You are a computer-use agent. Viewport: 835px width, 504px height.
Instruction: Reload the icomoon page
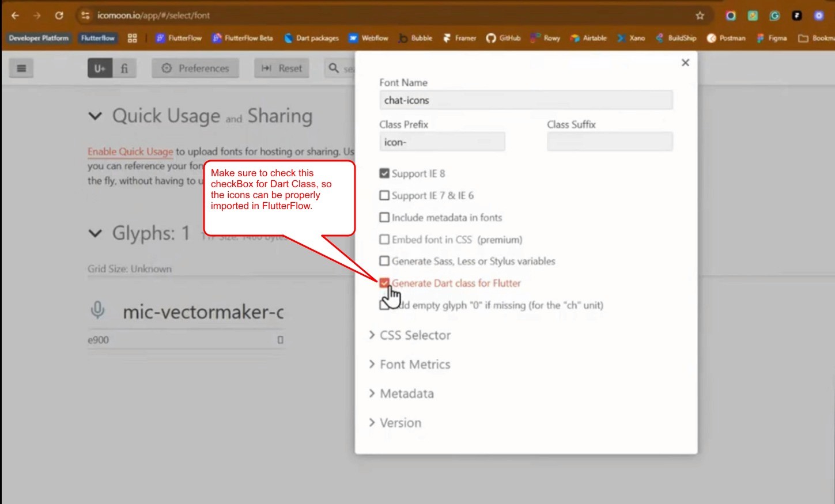coord(59,16)
